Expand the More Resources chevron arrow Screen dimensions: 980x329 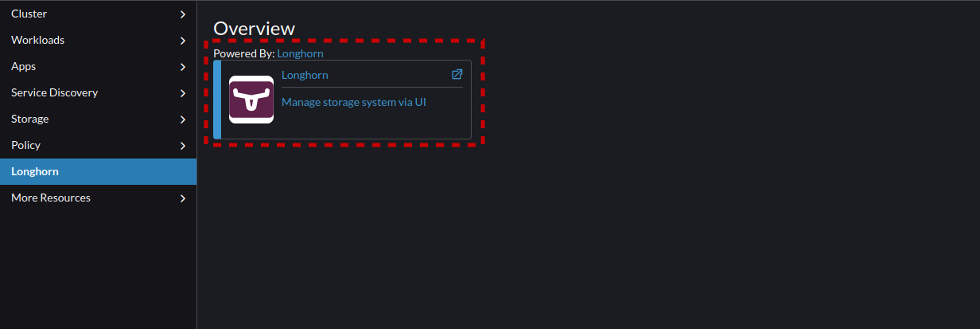pos(183,198)
